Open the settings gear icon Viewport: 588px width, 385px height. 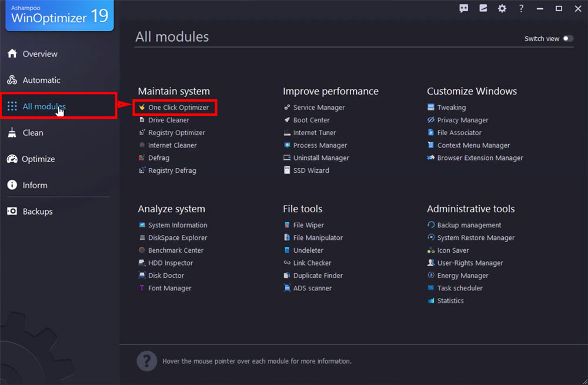[x=502, y=8]
